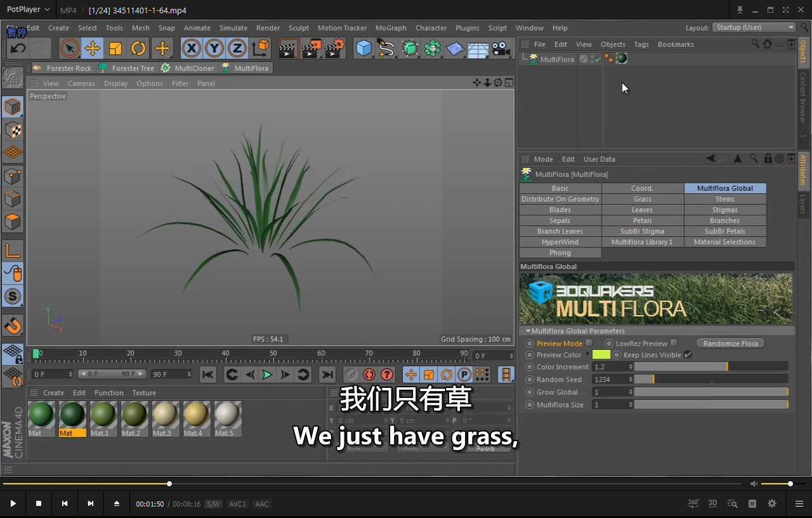Click the Randomize Flora button

point(731,343)
